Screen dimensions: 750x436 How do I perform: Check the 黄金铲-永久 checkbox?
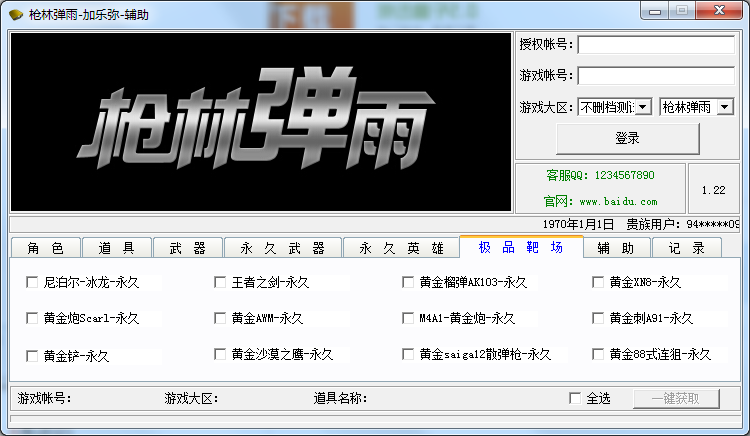coord(32,356)
